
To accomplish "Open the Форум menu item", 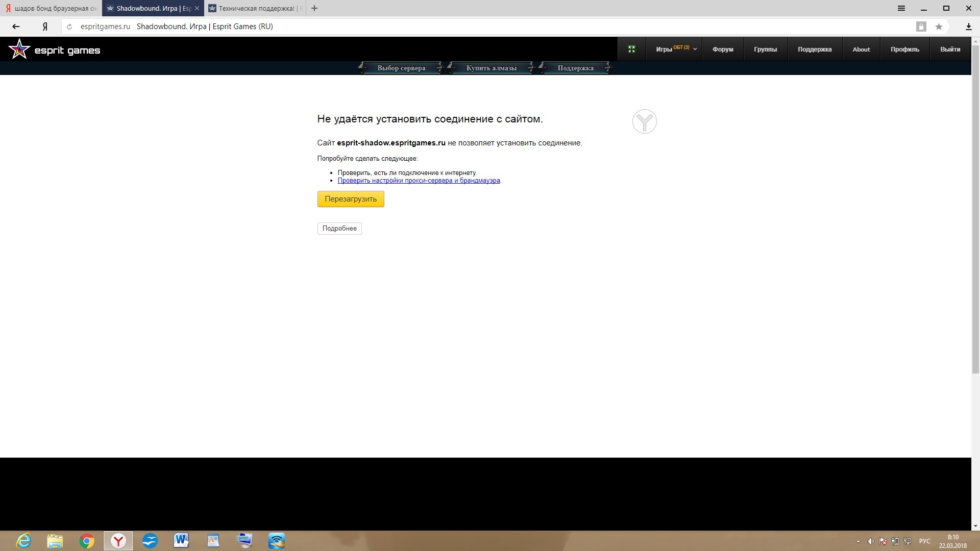I will 723,49.
